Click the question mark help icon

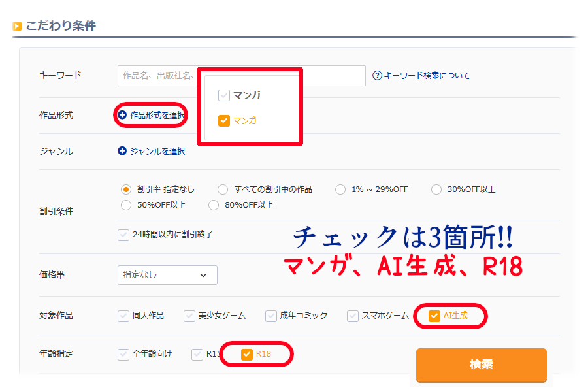(x=377, y=75)
